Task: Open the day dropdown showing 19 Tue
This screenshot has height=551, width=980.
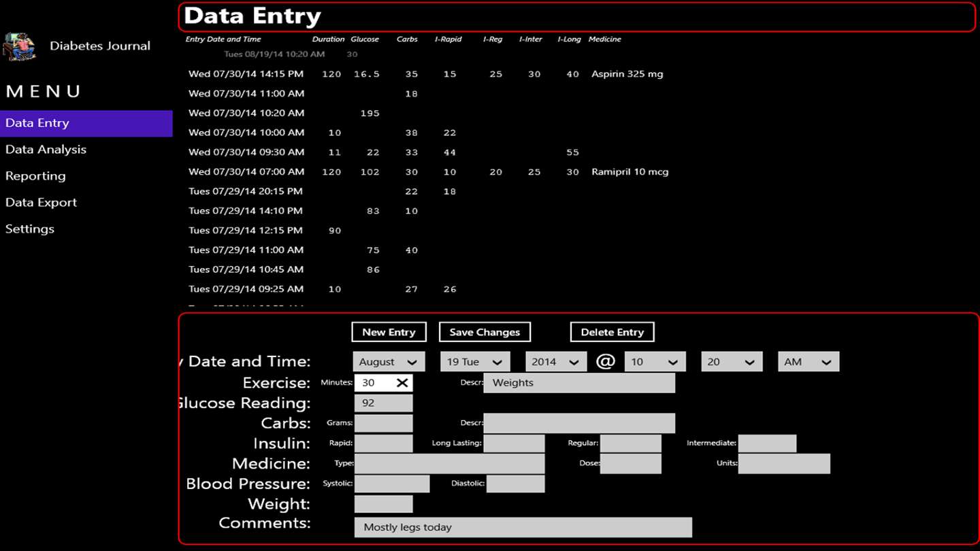Action: [475, 362]
